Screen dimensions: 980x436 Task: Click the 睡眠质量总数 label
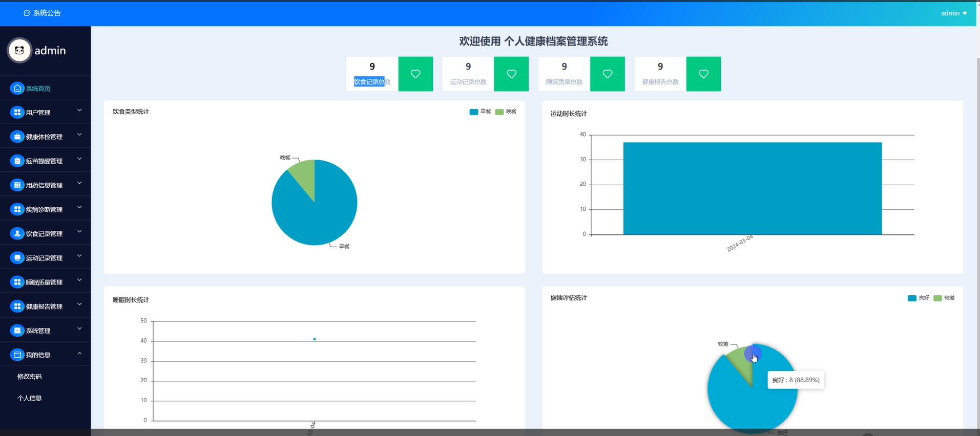click(564, 82)
